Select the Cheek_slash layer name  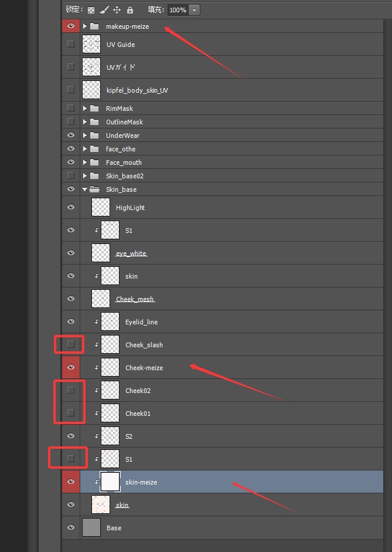[x=144, y=345]
